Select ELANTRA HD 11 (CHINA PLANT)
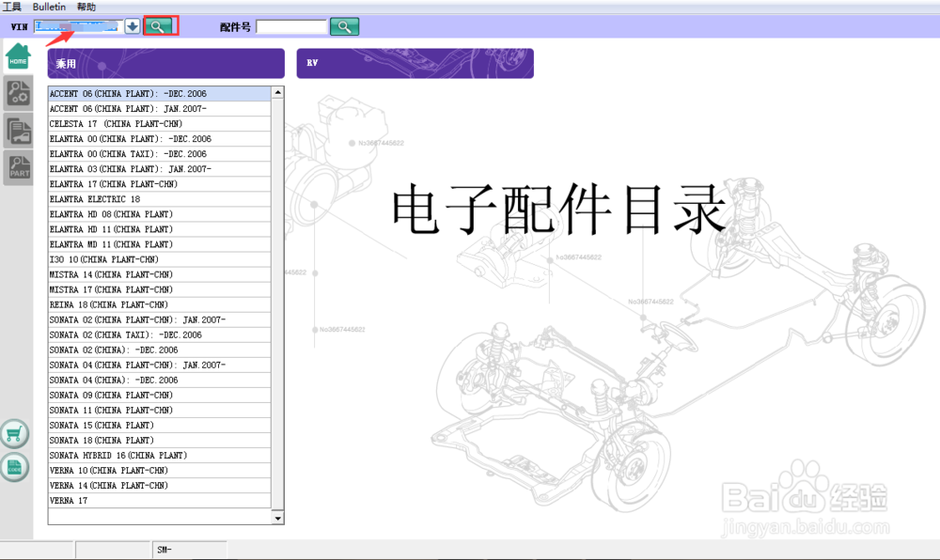Screen dimensions: 940x560 coord(160,229)
